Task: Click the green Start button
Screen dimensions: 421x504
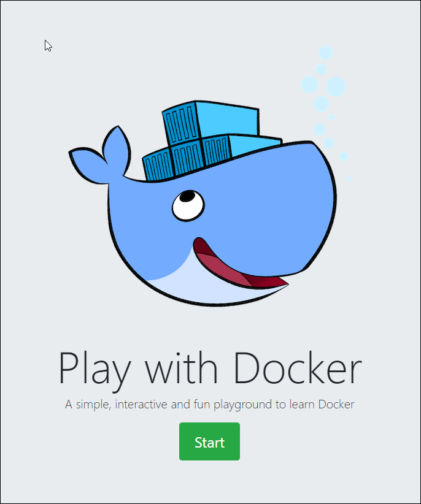Action: [209, 441]
